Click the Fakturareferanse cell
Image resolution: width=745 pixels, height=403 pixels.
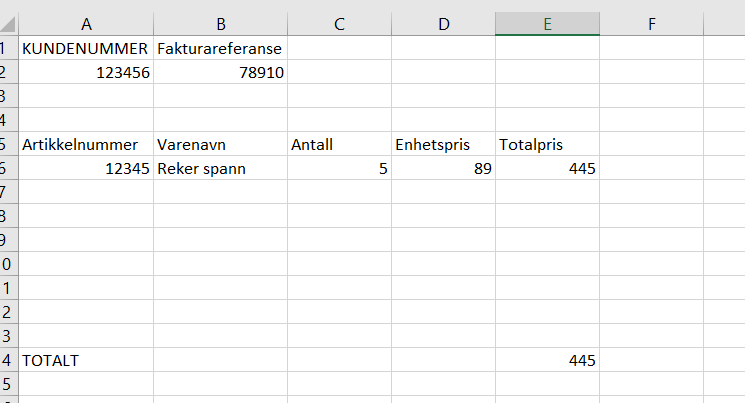[x=220, y=48]
